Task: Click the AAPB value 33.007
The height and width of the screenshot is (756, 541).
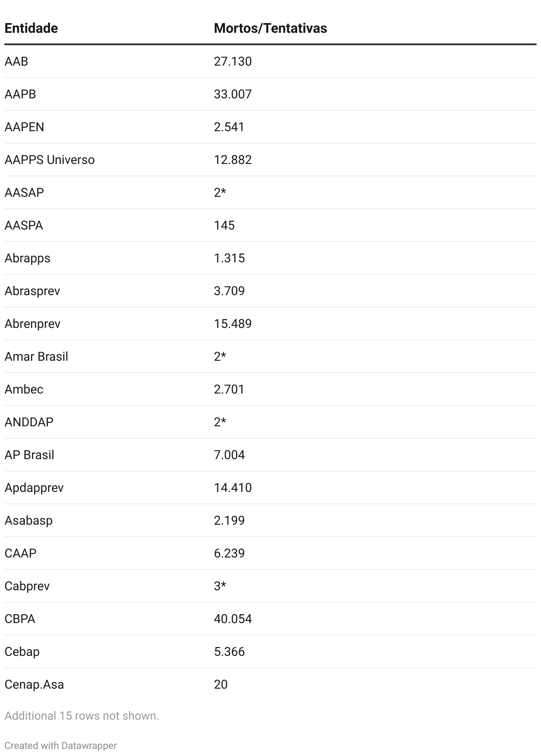Action: 232,94
